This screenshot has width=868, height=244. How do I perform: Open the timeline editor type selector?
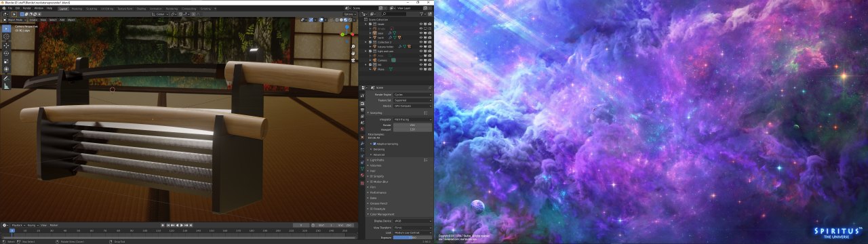tap(5, 225)
